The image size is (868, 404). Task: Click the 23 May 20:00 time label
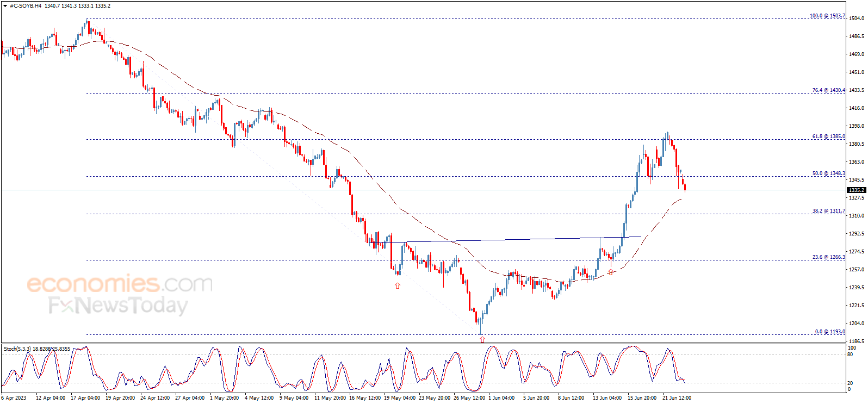[x=435, y=398]
